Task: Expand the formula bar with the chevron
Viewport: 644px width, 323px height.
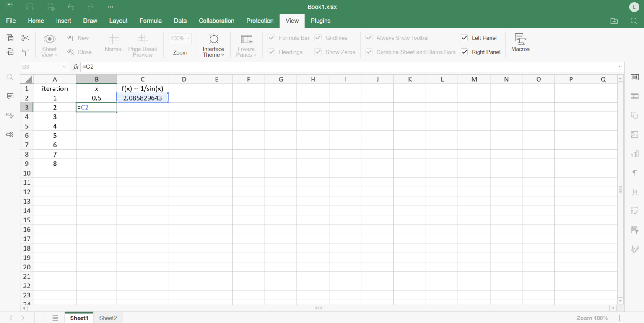Action: (x=620, y=67)
